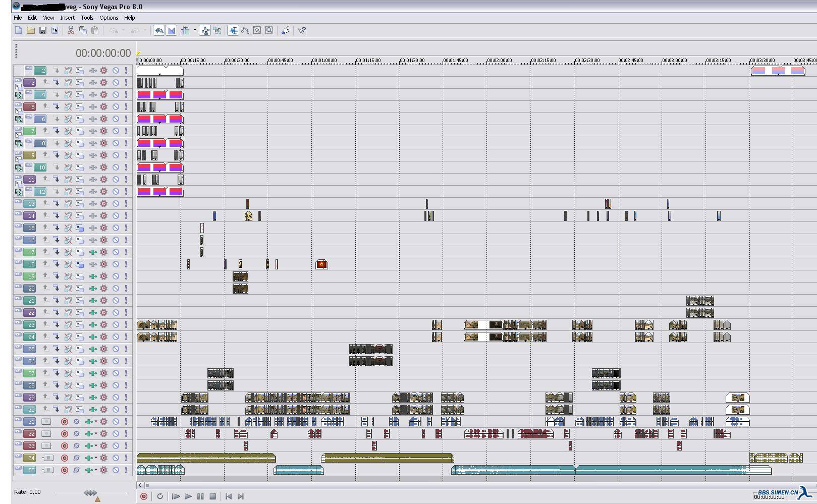This screenshot has width=817, height=504.
Task: Open automation settings dropdown on track 32
Action: point(96,433)
